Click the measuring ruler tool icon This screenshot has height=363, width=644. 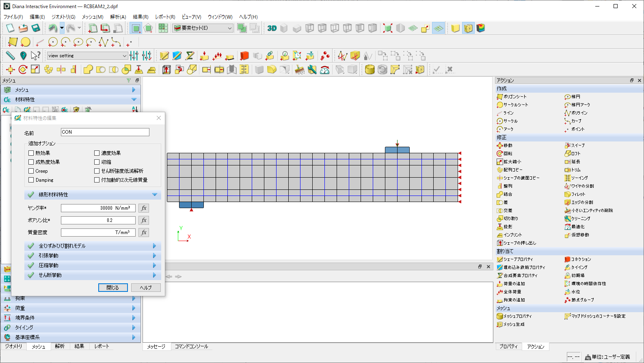[x=11, y=56]
